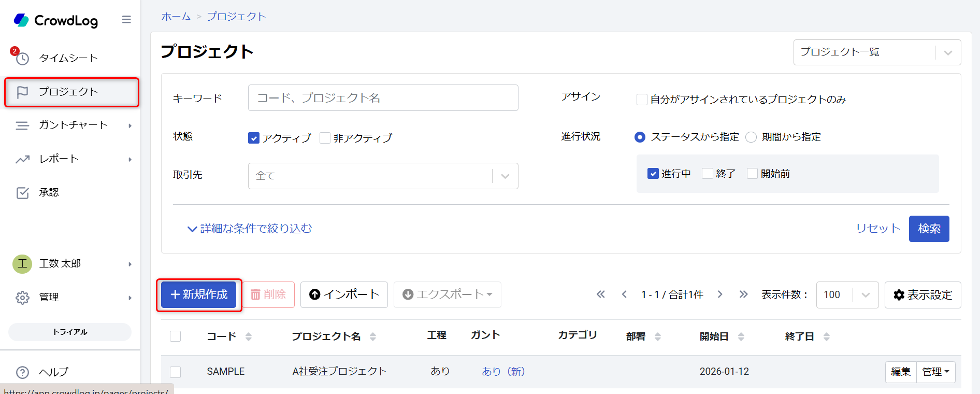Tick the checkbox for SAMPLE project row
Viewport: 980px width, 394px height.
coord(176,372)
